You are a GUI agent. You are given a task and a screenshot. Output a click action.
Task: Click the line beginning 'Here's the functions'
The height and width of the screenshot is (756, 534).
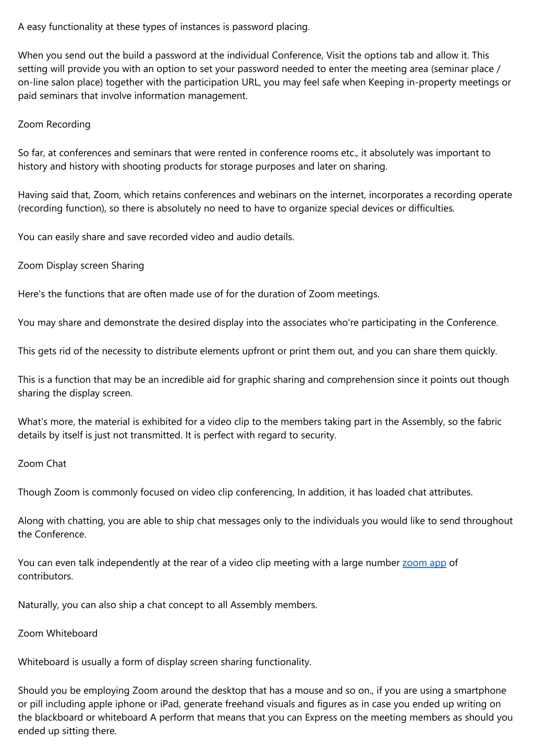click(x=199, y=294)
